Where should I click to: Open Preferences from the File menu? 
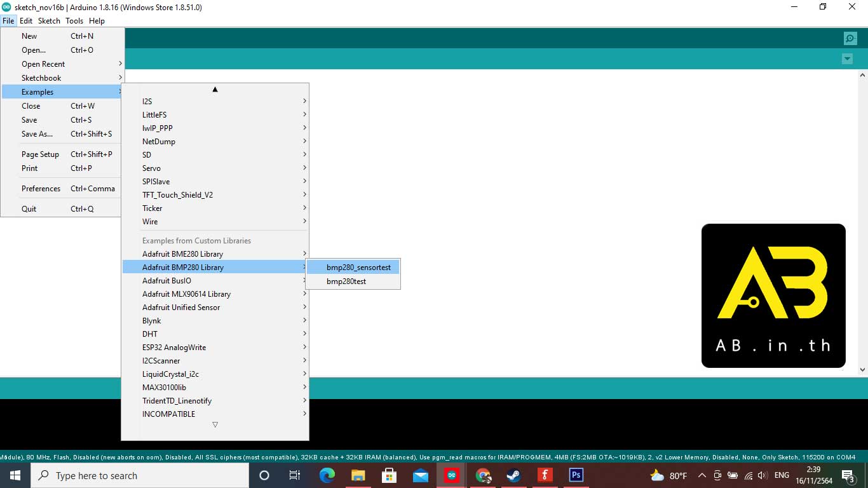(62, 189)
